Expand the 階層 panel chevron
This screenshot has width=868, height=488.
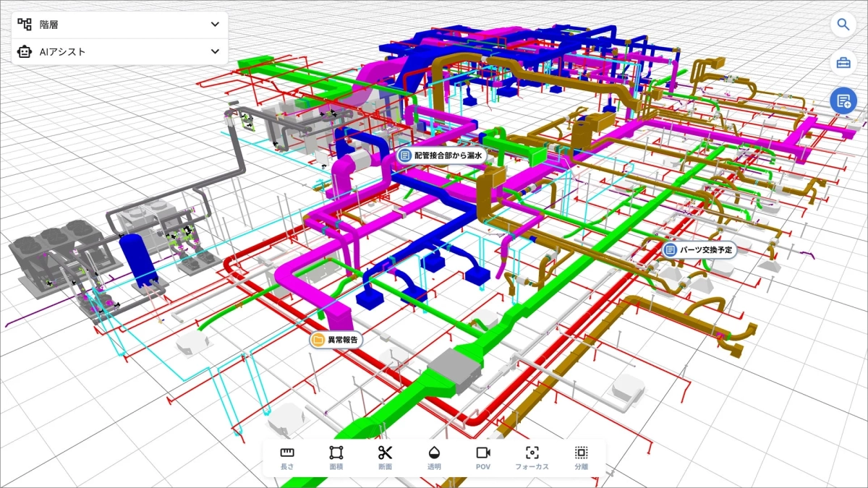click(214, 24)
